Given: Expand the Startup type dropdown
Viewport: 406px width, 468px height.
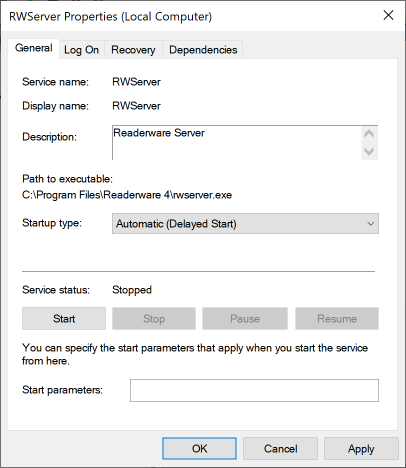Looking at the screenshot, I should [x=245, y=224].
